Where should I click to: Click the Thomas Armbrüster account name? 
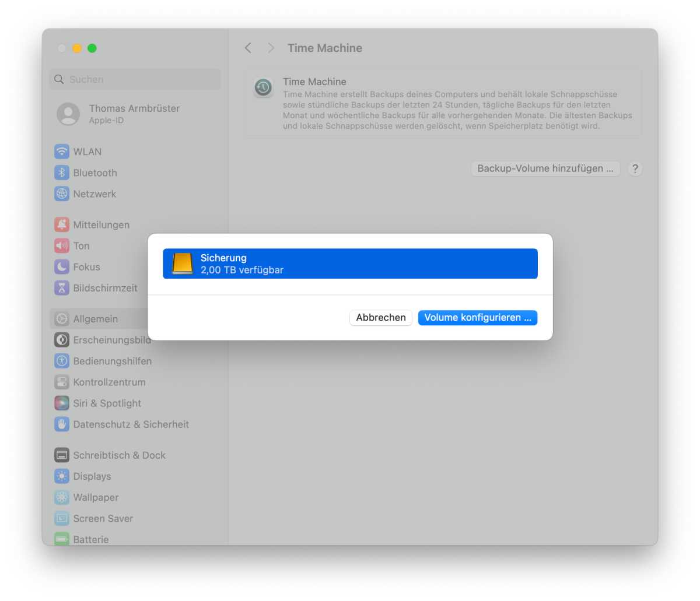tap(134, 108)
